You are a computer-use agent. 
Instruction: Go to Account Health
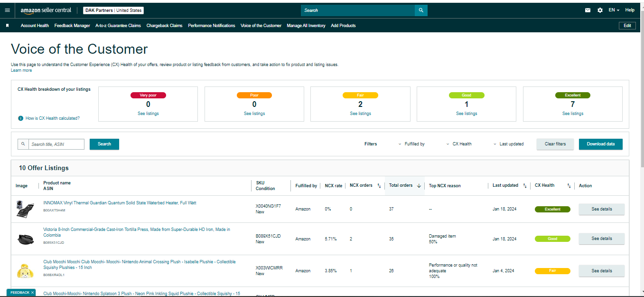tap(35, 26)
